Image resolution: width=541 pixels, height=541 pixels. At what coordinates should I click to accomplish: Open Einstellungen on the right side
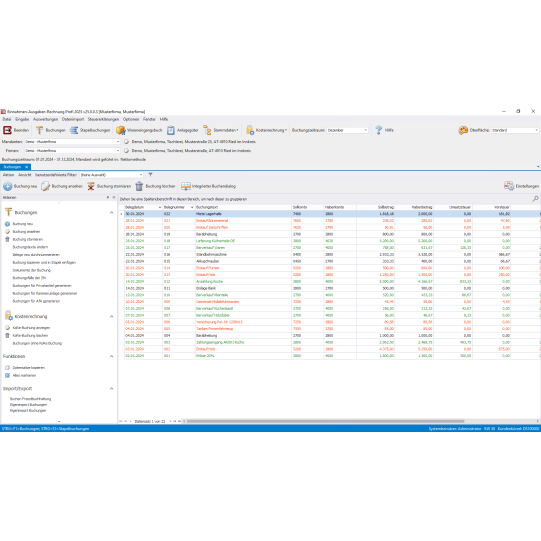pos(521,186)
